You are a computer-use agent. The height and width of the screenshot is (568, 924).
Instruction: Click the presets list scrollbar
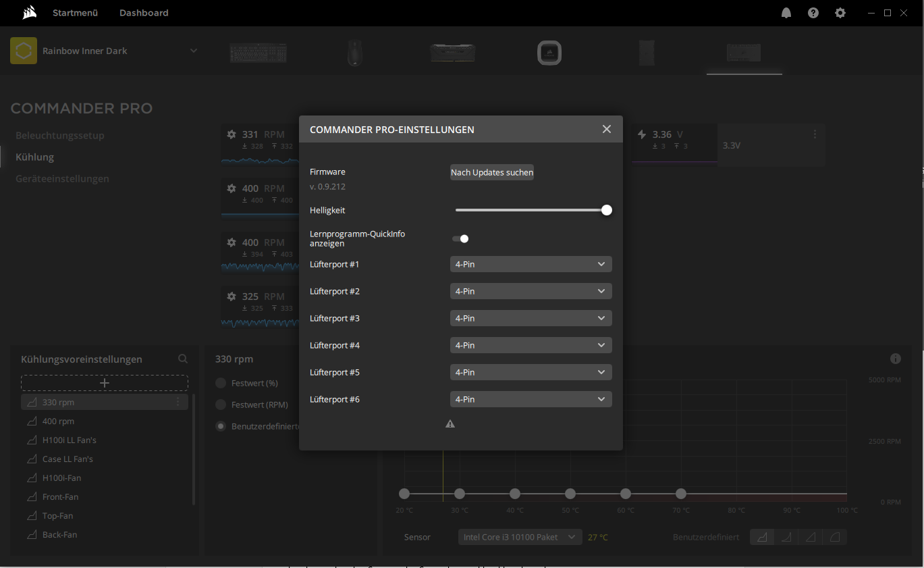pyautogui.click(x=194, y=449)
